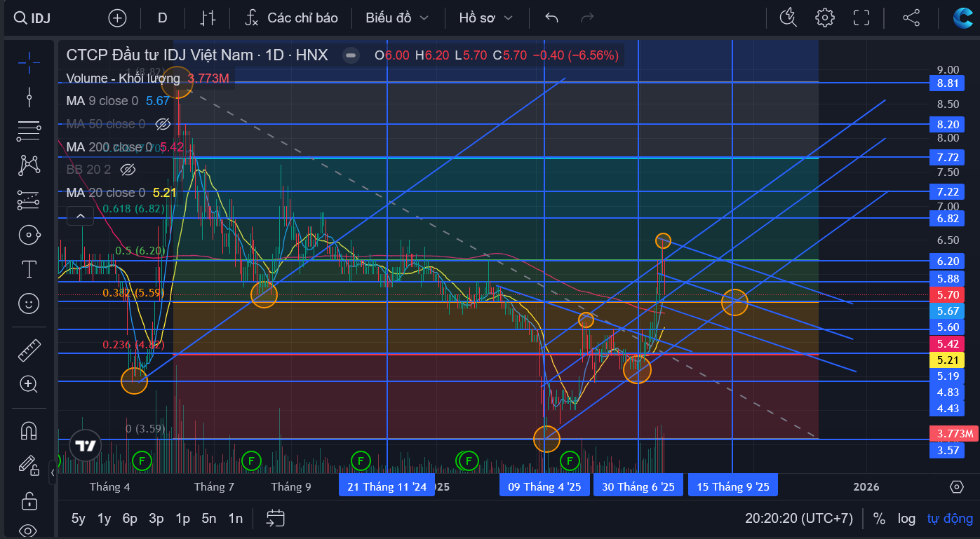Viewport: 980px width, 539px height.
Task: Set range to 1n
Action: (235, 519)
